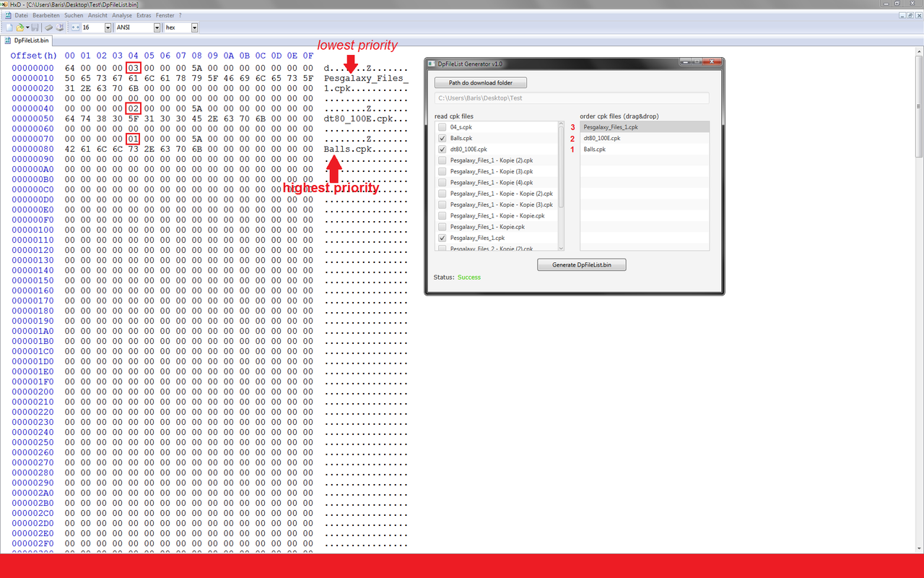924x578 pixels.
Task: Click the Open RAM/disk image toolbar icon
Action: [x=60, y=27]
